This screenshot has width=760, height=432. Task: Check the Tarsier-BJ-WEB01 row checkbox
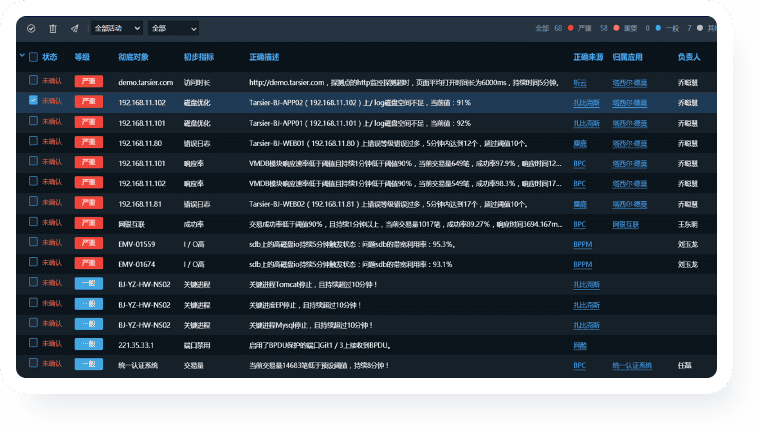[33, 141]
